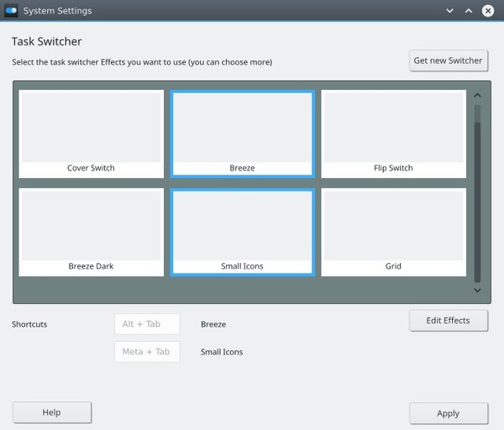
Task: Click the Breeze label beside Alt + Tab
Action: click(213, 324)
